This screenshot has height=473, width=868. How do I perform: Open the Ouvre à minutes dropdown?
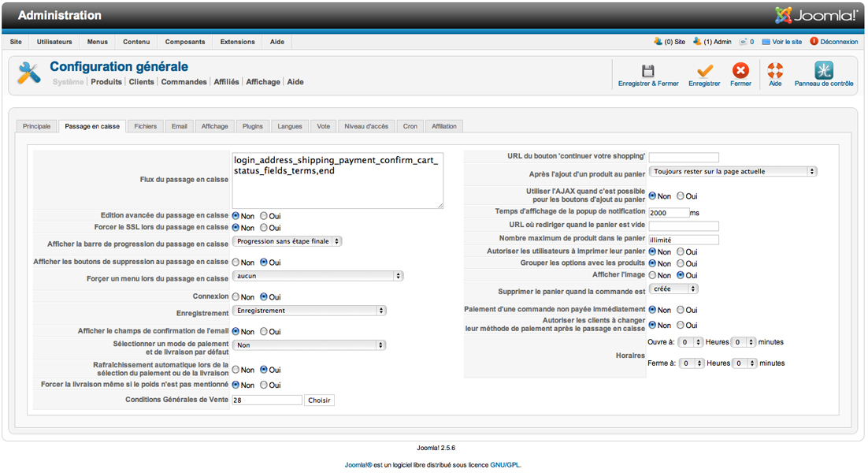coord(744,342)
